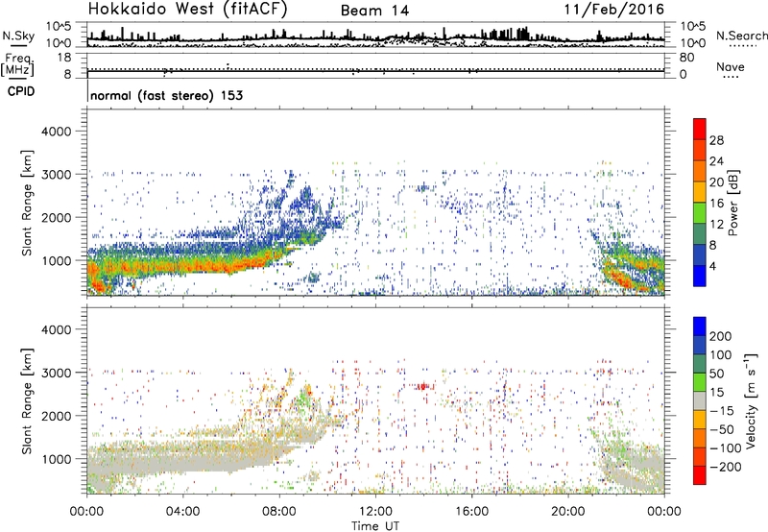Click the "200" velocity colorbar label
This screenshot has height=532, width=768.
721,336
